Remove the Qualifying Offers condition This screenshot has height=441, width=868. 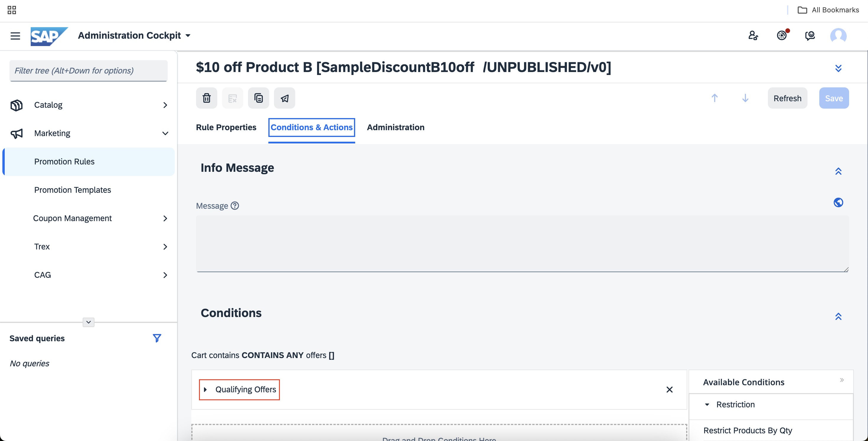click(x=670, y=389)
